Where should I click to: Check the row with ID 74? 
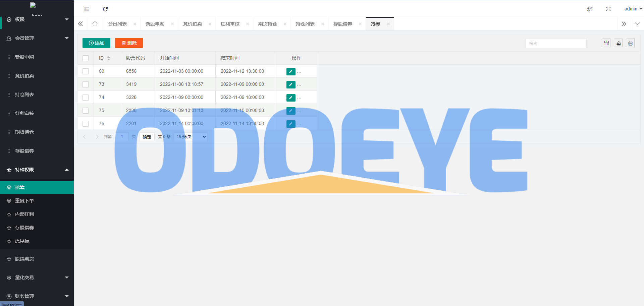pyautogui.click(x=86, y=98)
